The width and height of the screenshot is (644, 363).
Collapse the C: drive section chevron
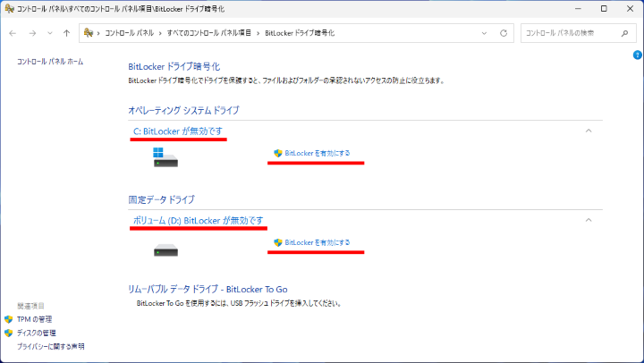[588, 131]
